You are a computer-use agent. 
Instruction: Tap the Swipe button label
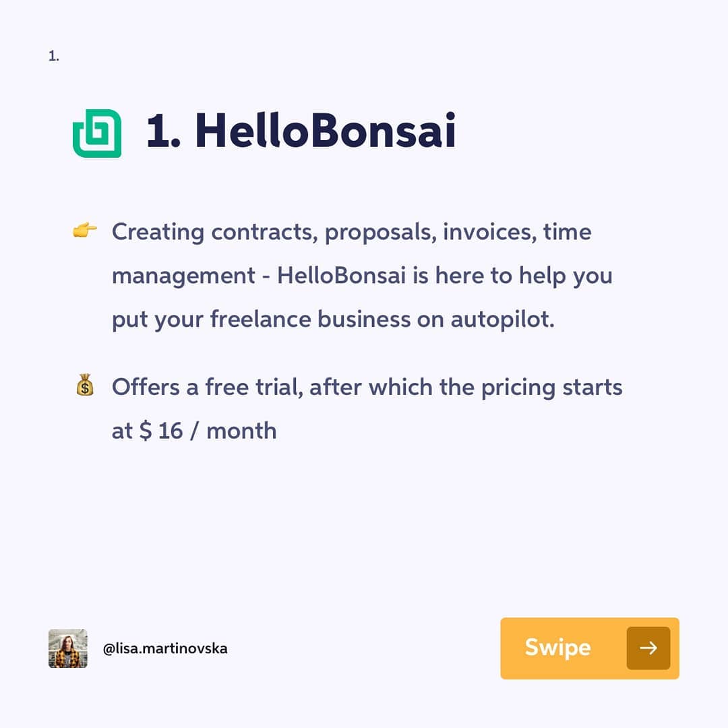tap(557, 648)
